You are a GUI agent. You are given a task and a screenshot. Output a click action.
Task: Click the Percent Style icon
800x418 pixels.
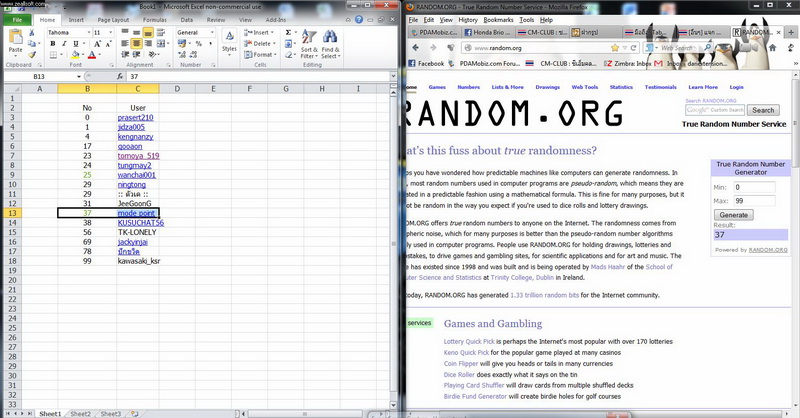coord(199,44)
